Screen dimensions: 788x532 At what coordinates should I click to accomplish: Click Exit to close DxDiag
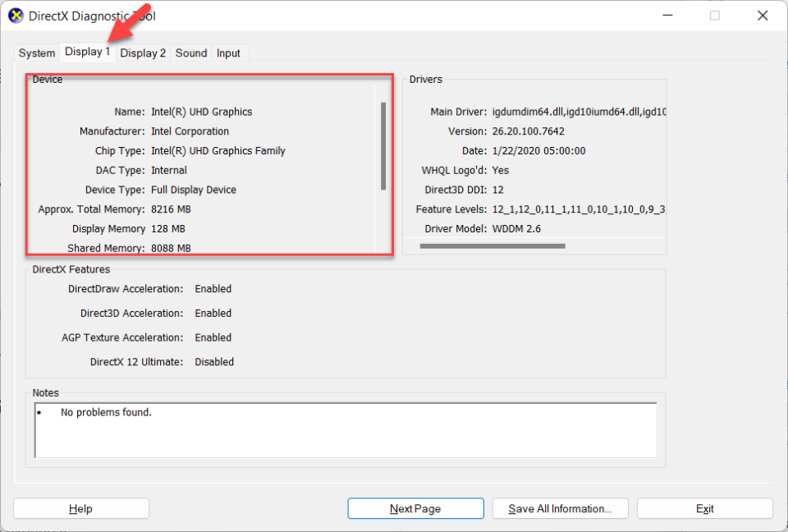click(x=704, y=508)
